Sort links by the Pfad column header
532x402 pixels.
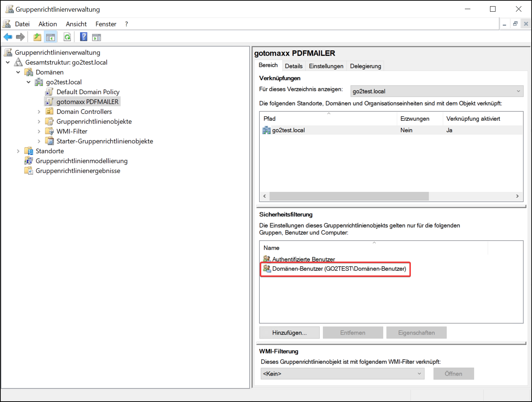(x=328, y=119)
